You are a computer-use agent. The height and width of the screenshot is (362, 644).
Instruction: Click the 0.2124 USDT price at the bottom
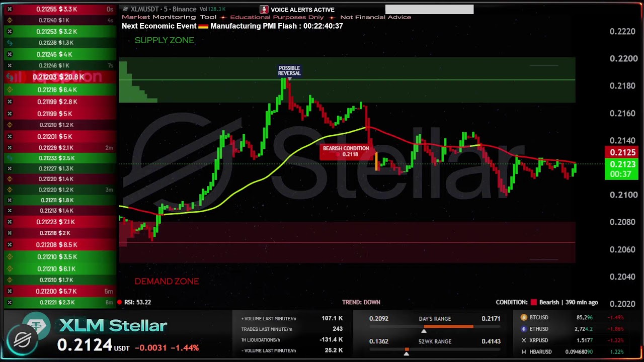pos(93,345)
